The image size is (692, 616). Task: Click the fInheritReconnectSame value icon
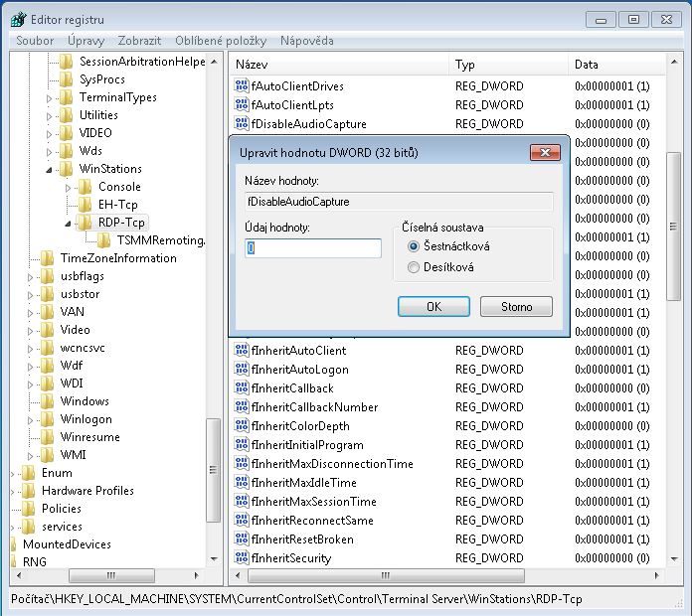pos(242,521)
